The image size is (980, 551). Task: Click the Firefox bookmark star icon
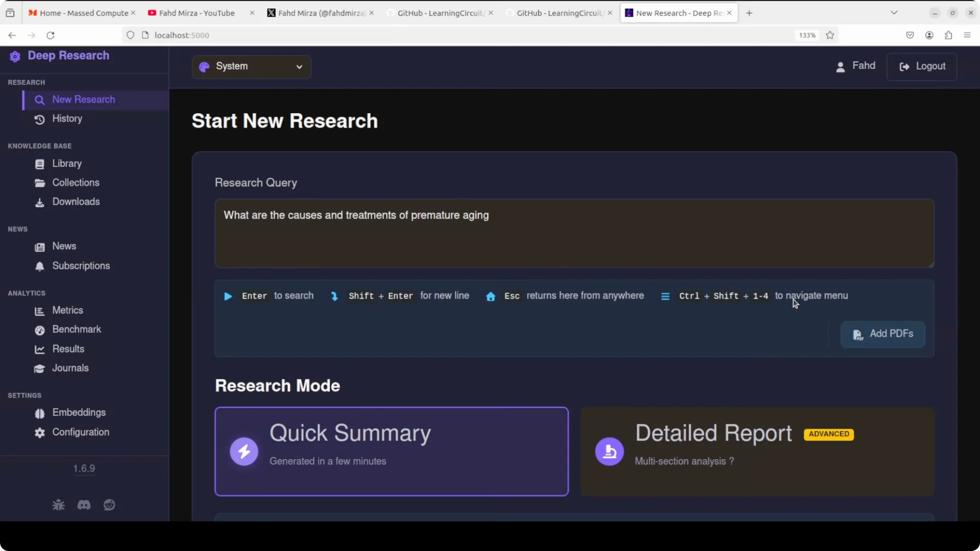pos(830,35)
